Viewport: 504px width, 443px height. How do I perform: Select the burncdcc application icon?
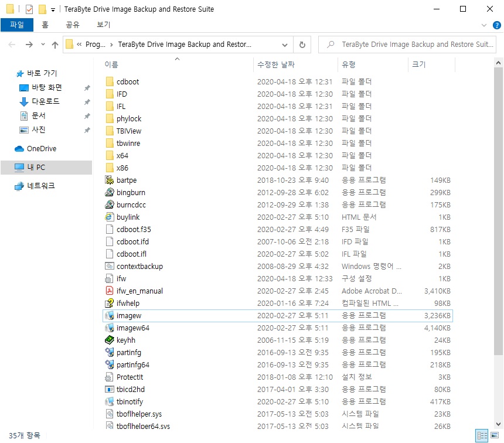(x=110, y=205)
